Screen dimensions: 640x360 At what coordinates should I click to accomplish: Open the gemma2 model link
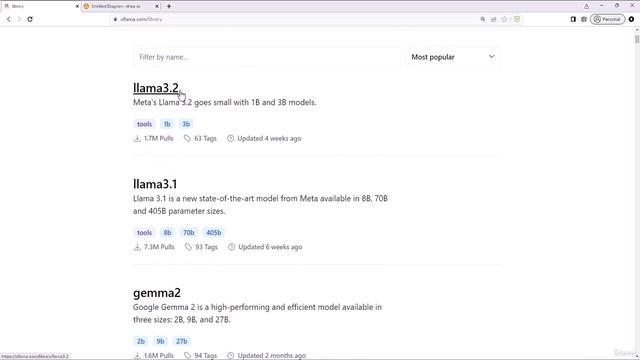[x=157, y=293]
